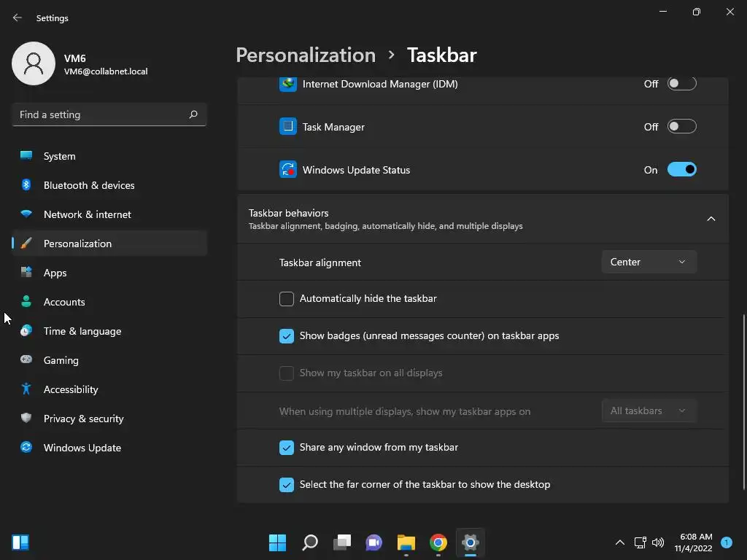Open Privacy & security settings
Screen dimensions: 747x560
[83, 419]
